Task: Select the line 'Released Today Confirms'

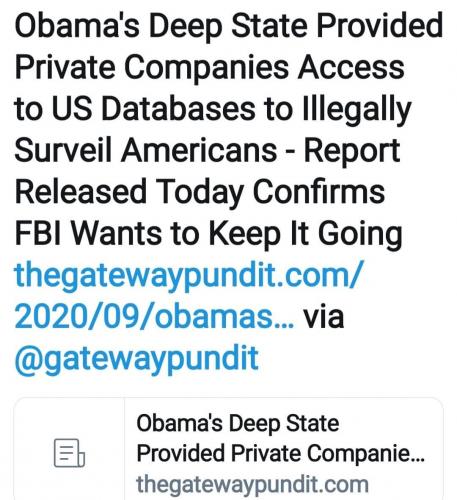Action: tap(200, 192)
